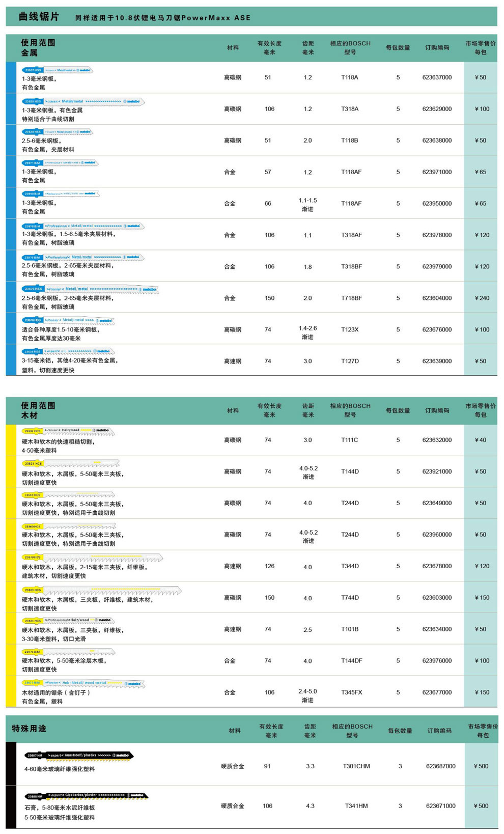Select order code 623979000
The height and width of the screenshot is (834, 504).
(x=437, y=267)
